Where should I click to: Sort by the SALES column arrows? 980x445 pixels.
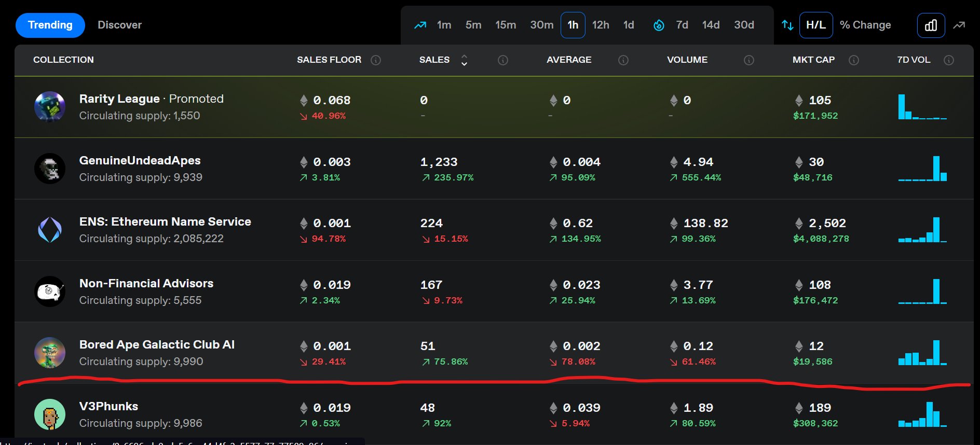[464, 60]
